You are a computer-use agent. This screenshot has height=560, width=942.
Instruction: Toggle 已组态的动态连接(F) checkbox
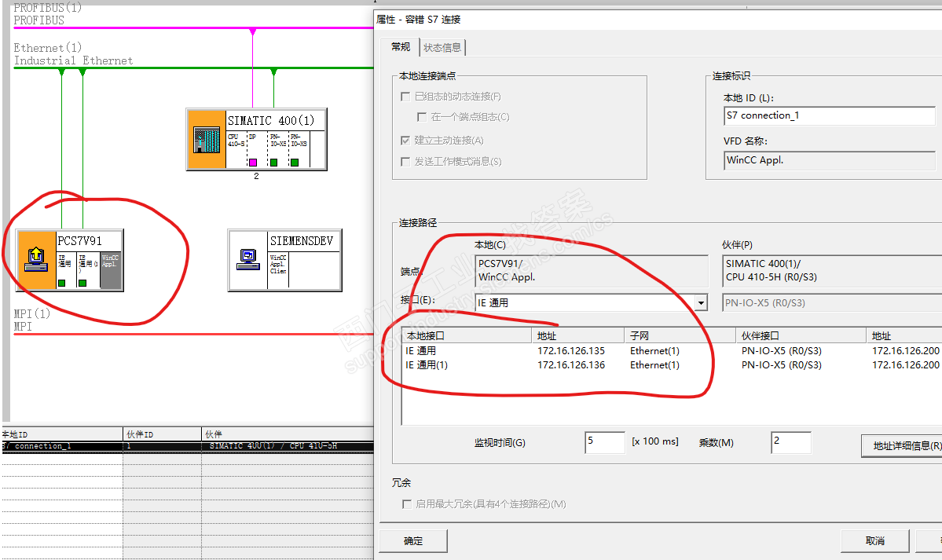point(405,97)
